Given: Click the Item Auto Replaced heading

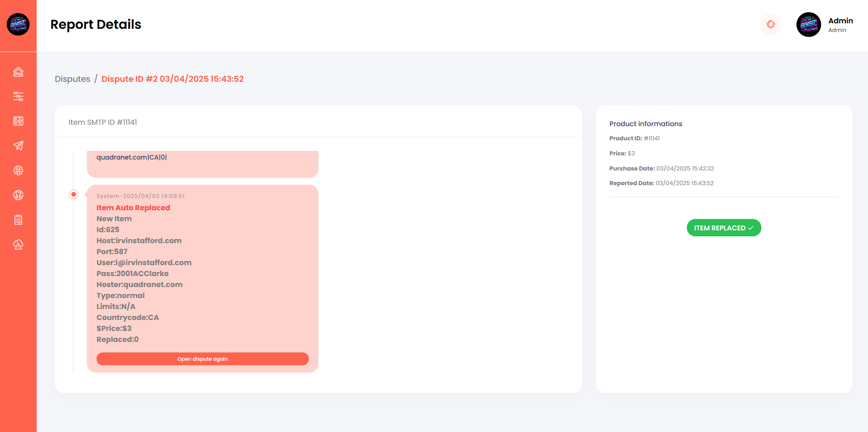Looking at the screenshot, I should pos(133,208).
